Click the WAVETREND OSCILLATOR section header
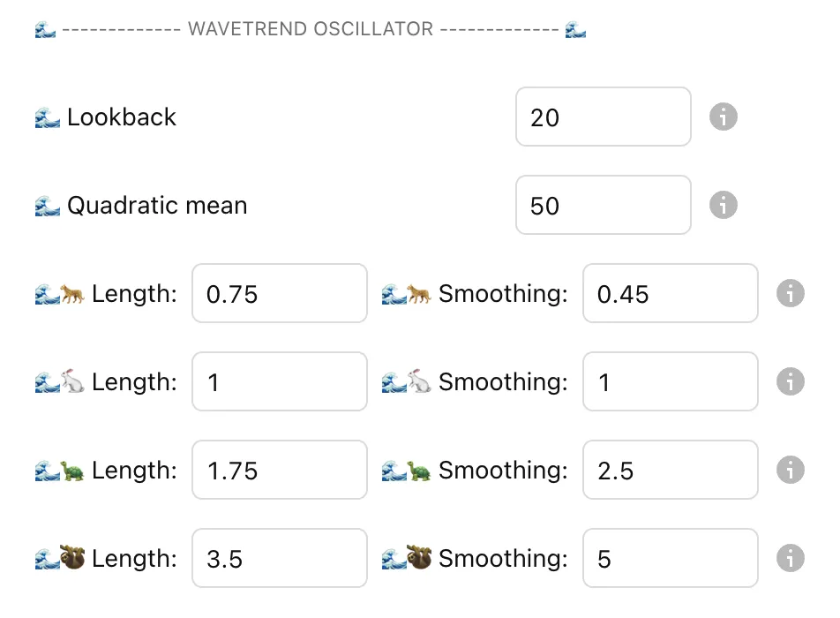The image size is (840, 618). pyautogui.click(x=311, y=30)
